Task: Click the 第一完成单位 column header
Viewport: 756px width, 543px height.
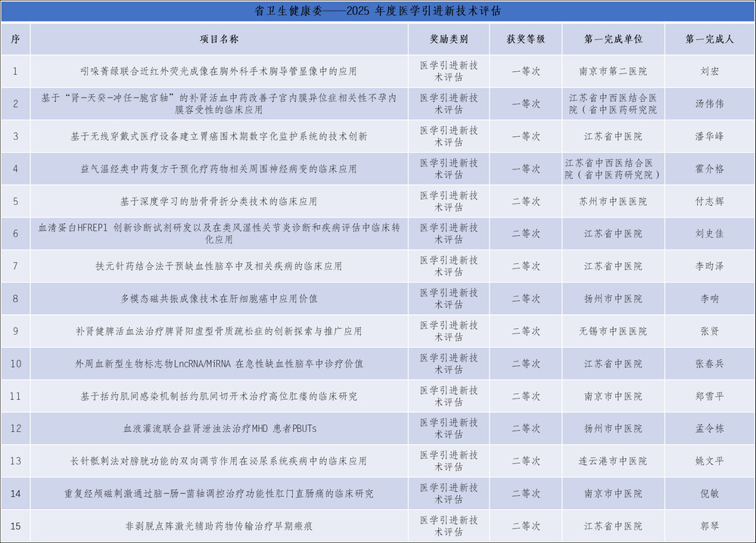Action: [x=613, y=39]
